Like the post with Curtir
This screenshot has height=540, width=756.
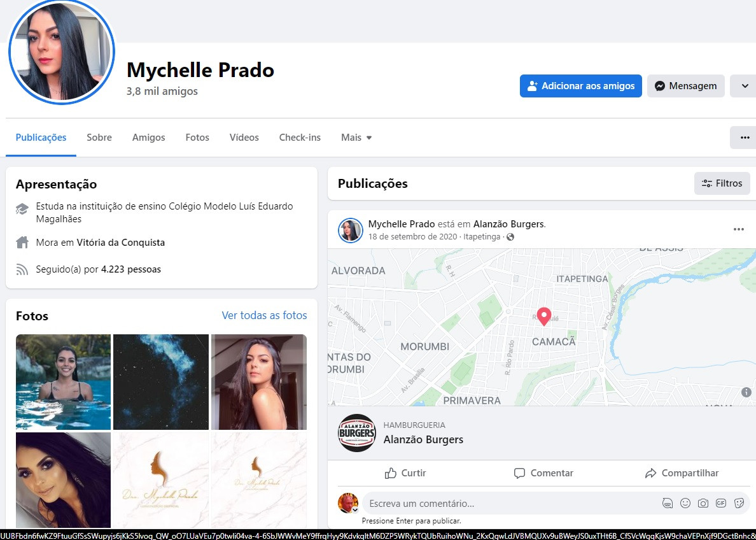[x=405, y=473]
